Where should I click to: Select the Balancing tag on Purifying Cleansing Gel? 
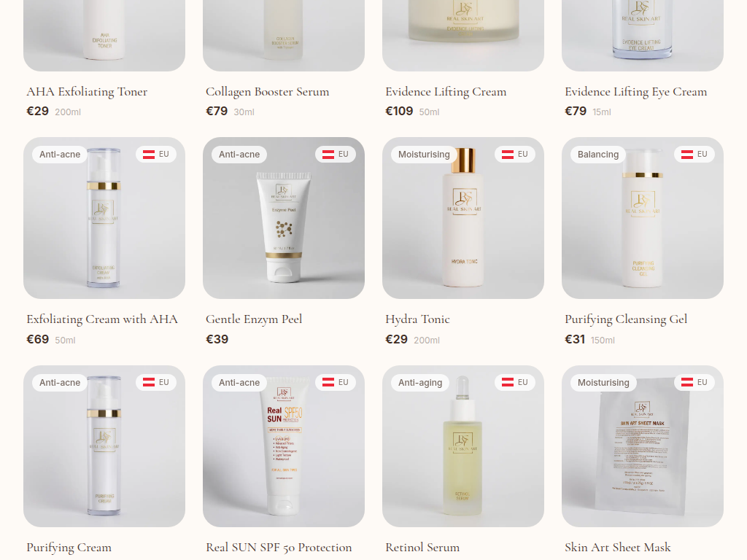[598, 155]
